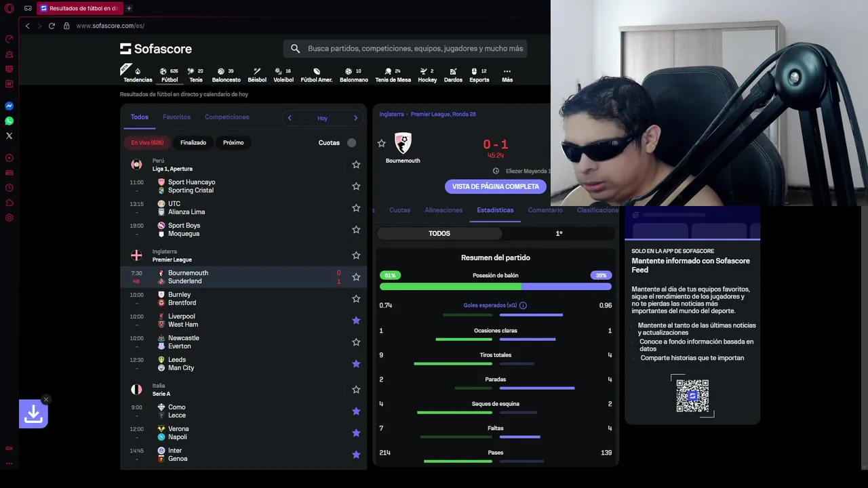Click Vista de página completa button
This screenshot has height=488, width=868.
point(496,186)
